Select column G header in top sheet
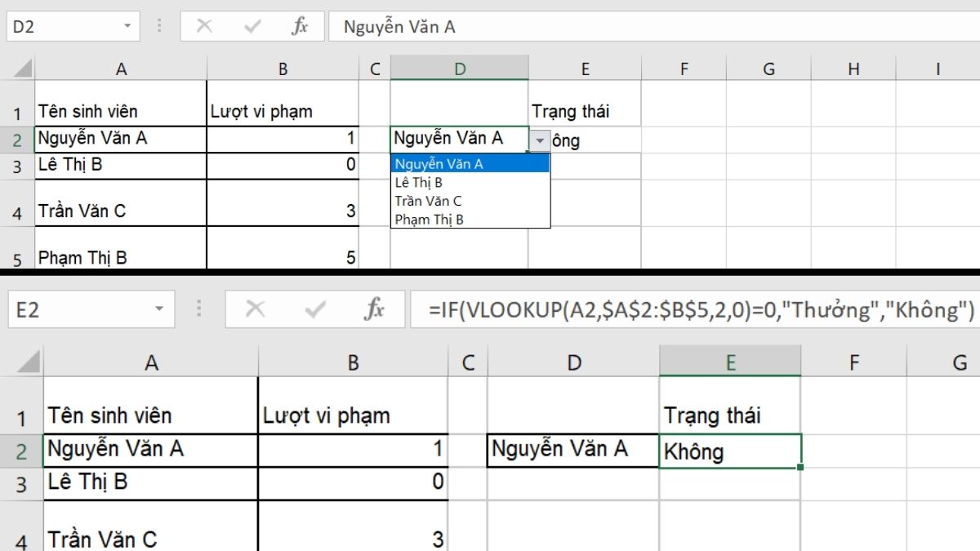The image size is (980, 551). click(768, 69)
